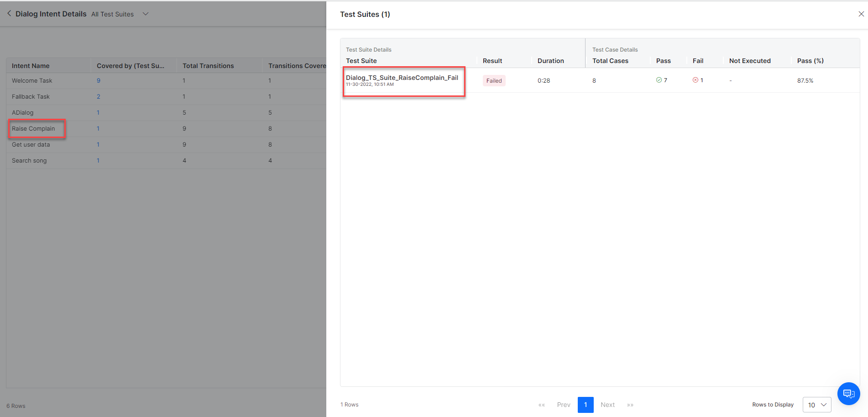
Task: Close the Test Suites panel
Action: 861,14
